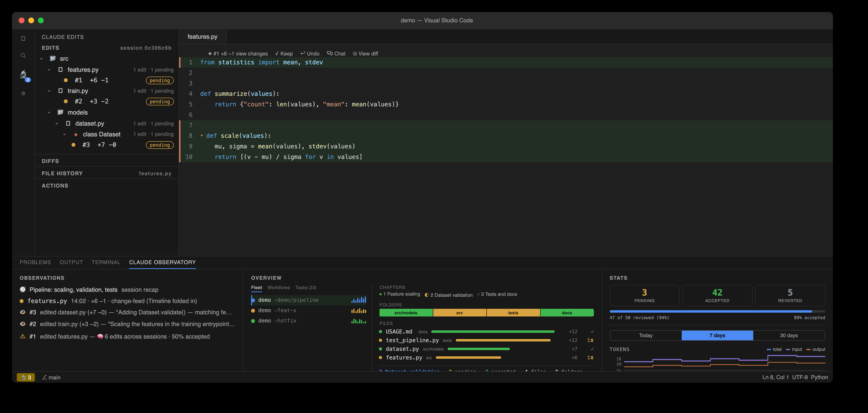Click the orange activity sparkline for feat-x
This screenshot has height=413, width=868.
pyautogui.click(x=359, y=310)
